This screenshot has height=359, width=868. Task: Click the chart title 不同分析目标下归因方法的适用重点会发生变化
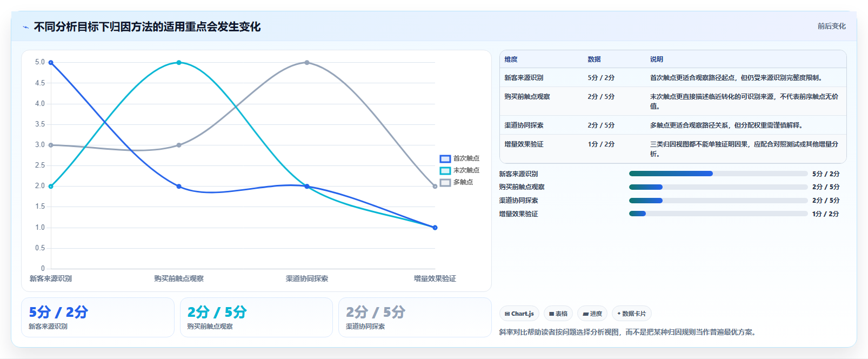(147, 26)
